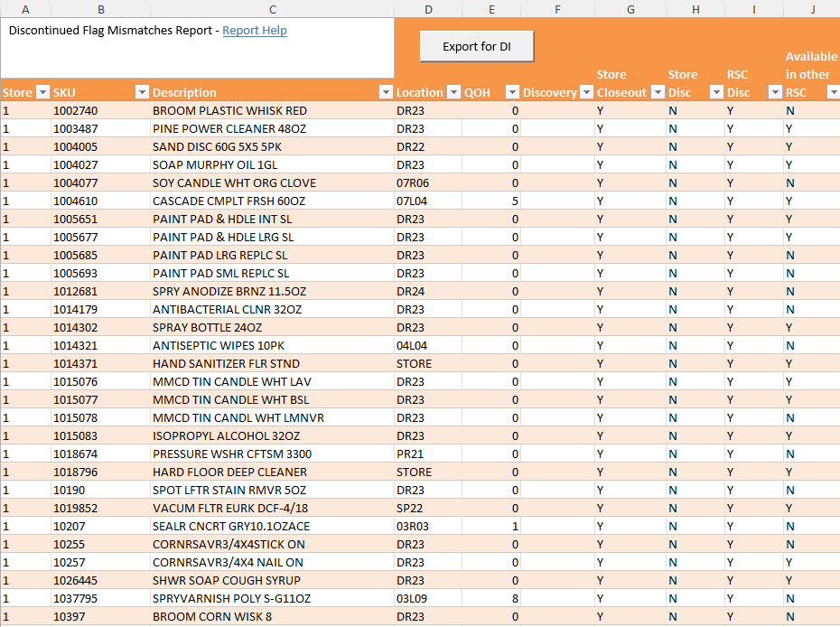840x627 pixels.
Task: Select cell BROOM CORN WISK 8
Action: (272, 617)
